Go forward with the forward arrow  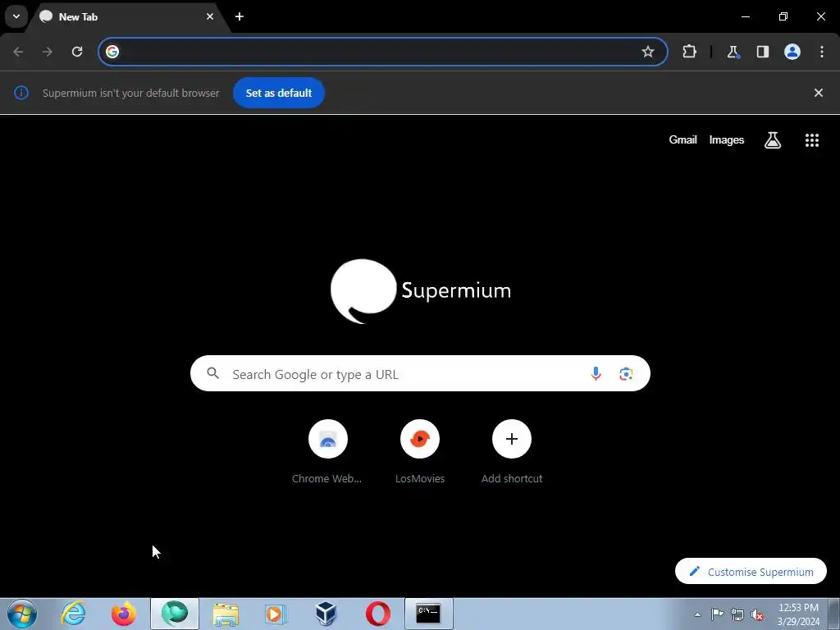[48, 52]
